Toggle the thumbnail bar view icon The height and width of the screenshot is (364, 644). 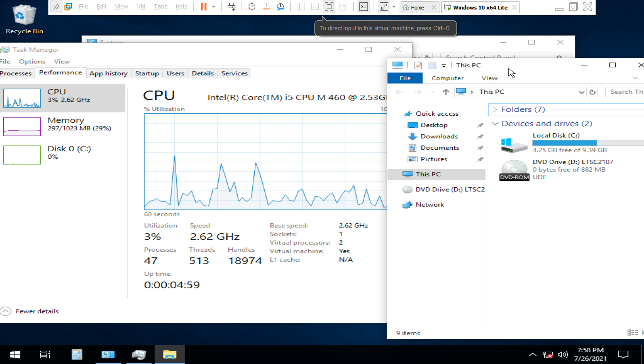315,7
